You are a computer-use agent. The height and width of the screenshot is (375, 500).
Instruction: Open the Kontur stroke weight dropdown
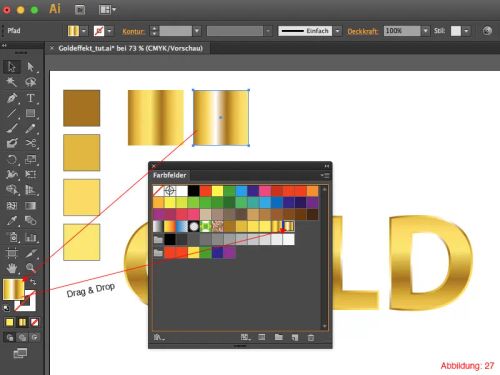pyautogui.click(x=197, y=31)
